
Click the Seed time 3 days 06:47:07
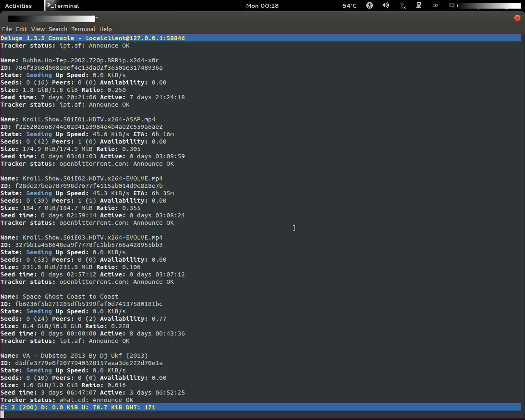(x=68, y=393)
